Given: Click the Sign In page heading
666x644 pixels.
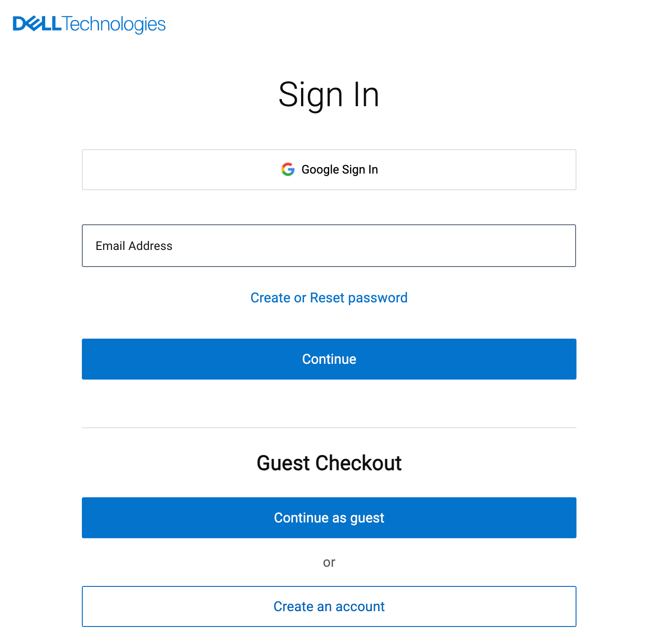Looking at the screenshot, I should click(x=329, y=95).
